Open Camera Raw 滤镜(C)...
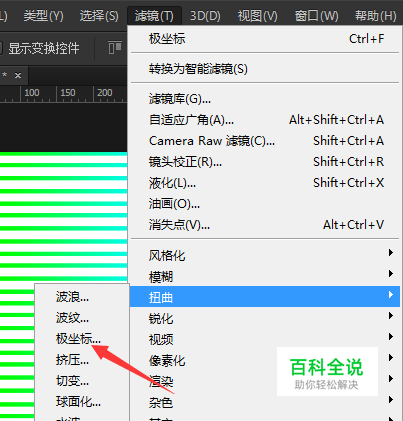Screen dimensions: 403x421 point(265,141)
